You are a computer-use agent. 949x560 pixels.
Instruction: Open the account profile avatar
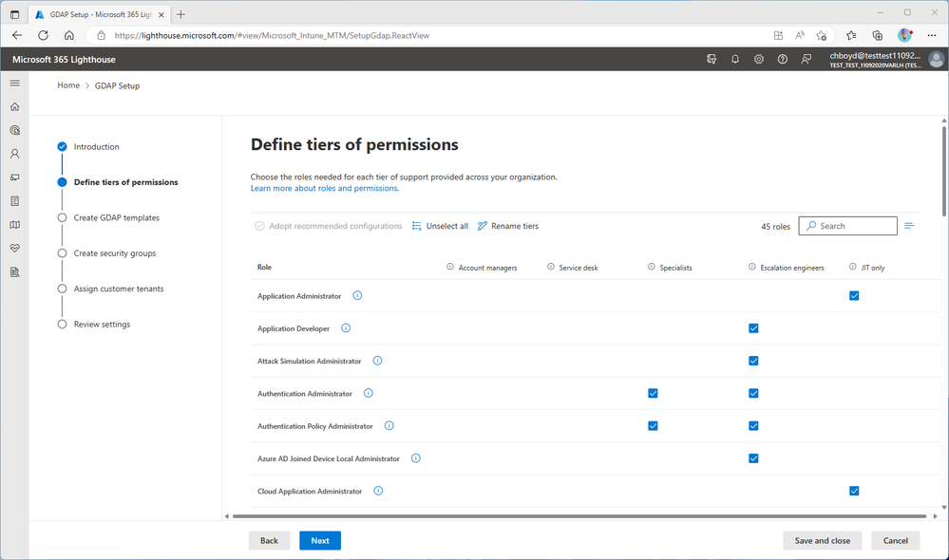(x=936, y=59)
